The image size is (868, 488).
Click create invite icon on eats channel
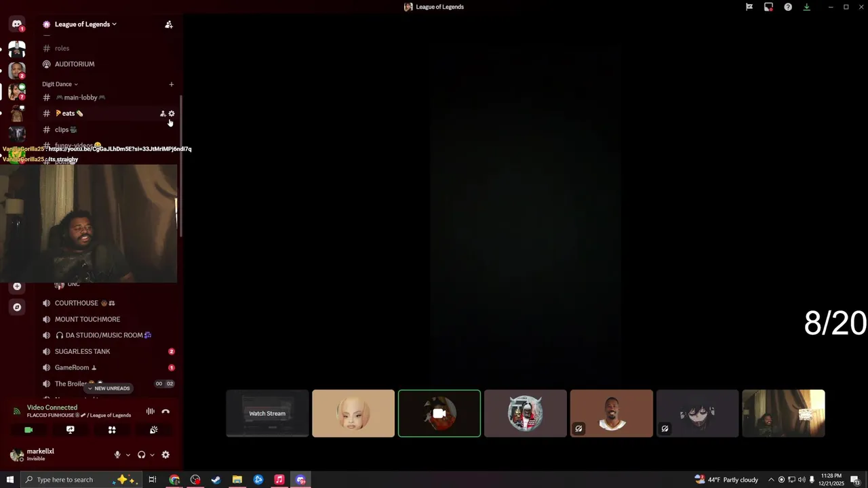coord(163,114)
